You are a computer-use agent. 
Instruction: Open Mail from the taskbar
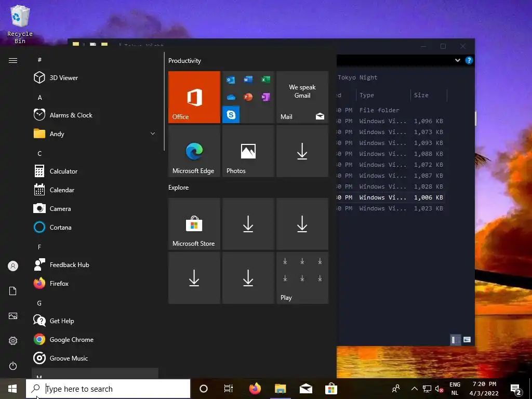coord(305,389)
